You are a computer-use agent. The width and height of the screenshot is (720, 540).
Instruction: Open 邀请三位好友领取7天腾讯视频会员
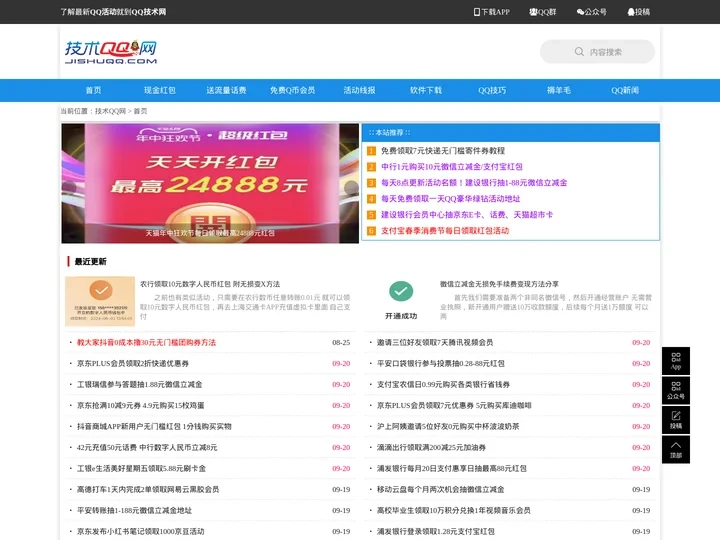point(435,343)
